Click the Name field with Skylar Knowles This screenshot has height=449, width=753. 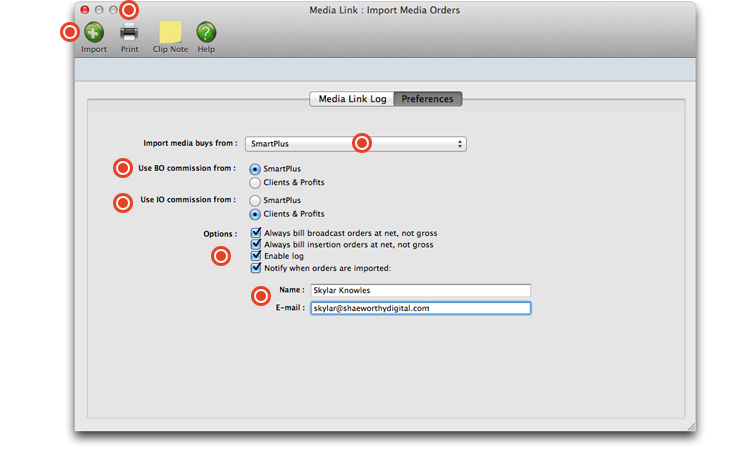(420, 291)
